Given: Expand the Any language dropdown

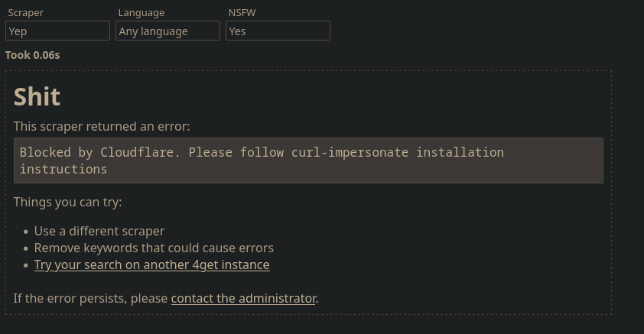Looking at the screenshot, I should click(x=168, y=31).
